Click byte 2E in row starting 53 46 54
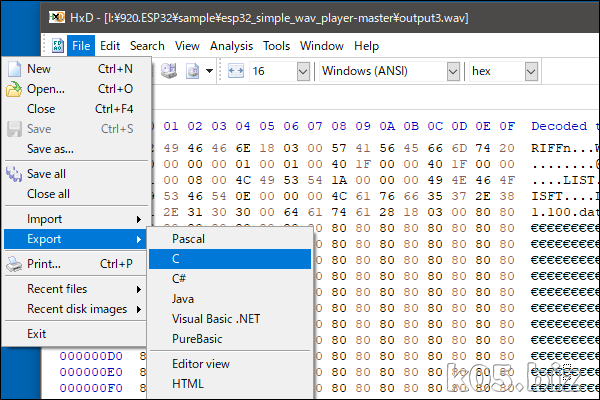This screenshot has height=400, width=600. click(483, 196)
